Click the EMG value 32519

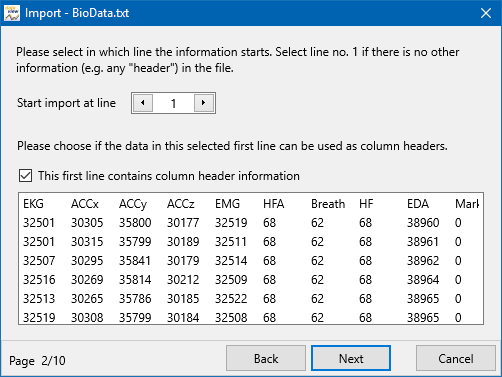[x=231, y=222]
